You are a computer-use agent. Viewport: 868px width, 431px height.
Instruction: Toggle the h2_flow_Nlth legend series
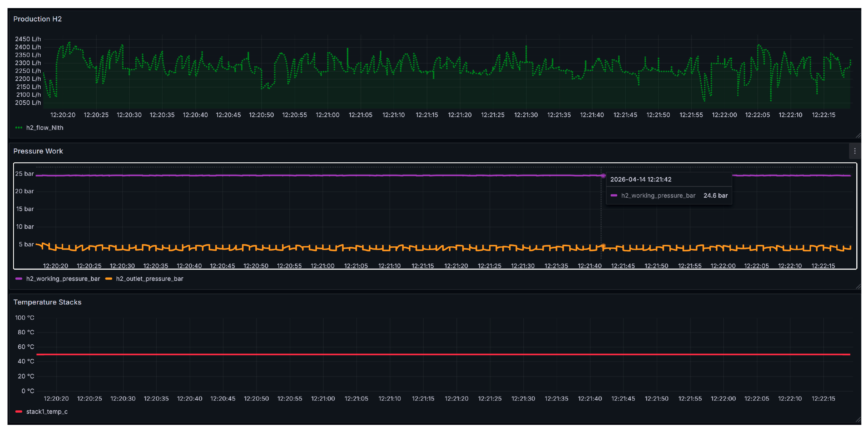(45, 128)
